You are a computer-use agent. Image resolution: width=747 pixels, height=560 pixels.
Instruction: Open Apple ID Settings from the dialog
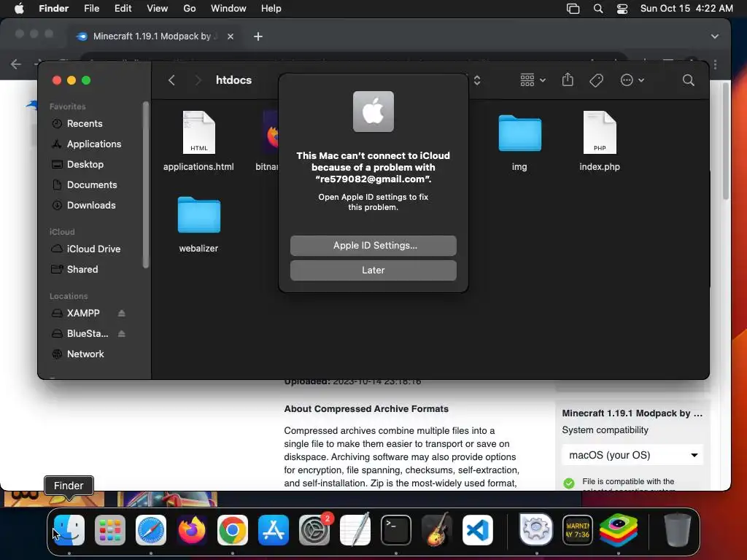(373, 246)
